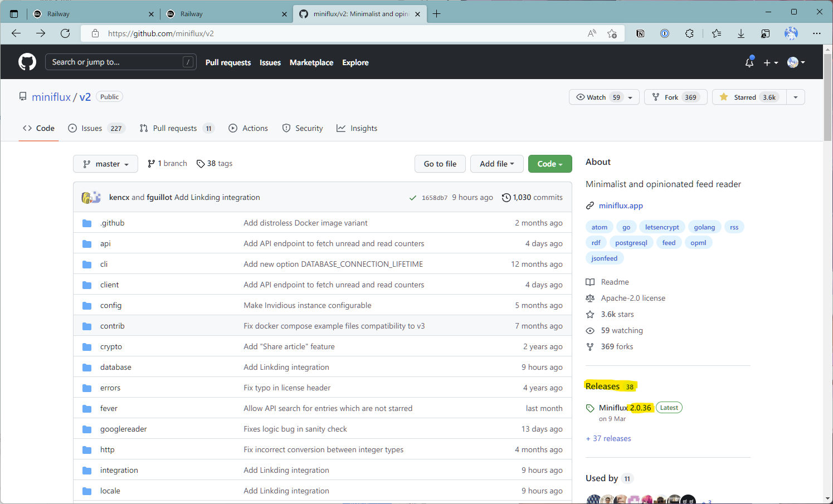
Task: Expand the star lists dropdown arrow
Action: (796, 97)
